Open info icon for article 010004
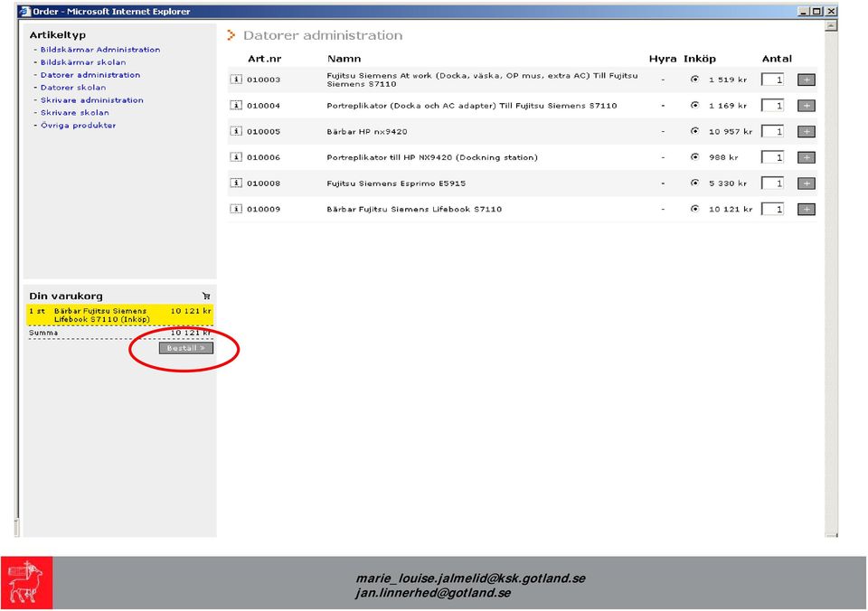This screenshot has width=868, height=611. click(236, 105)
